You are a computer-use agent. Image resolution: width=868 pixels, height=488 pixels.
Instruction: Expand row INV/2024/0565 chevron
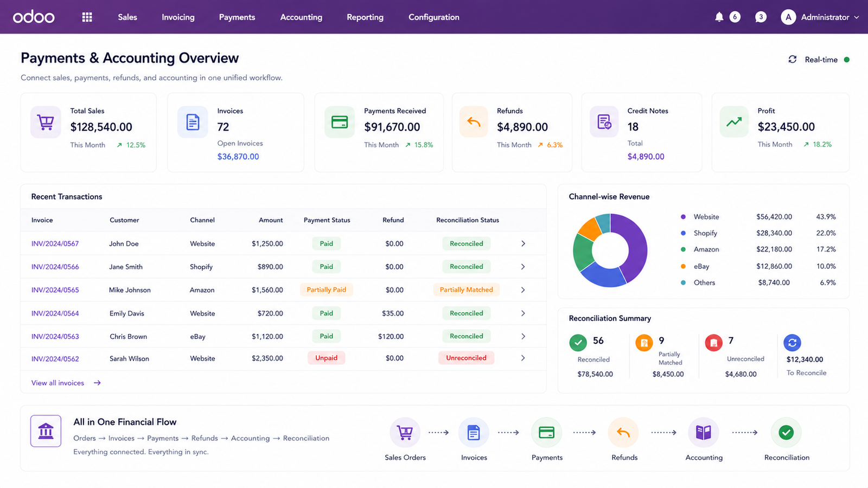coord(523,290)
